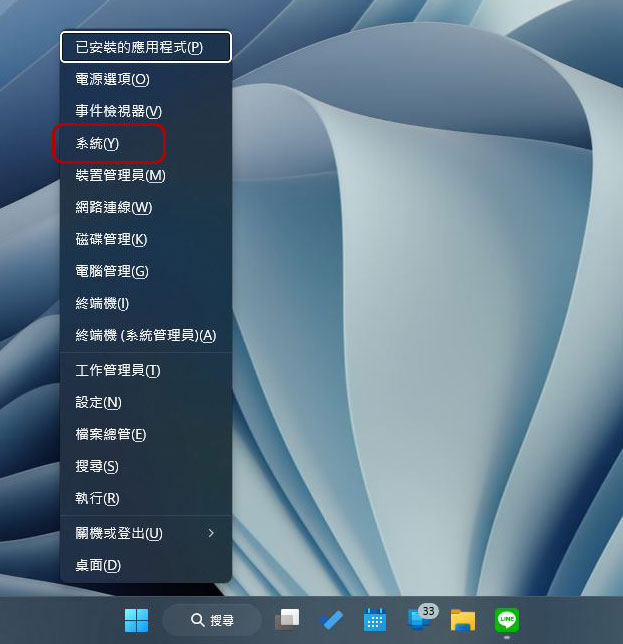Click the Windows Start button

pos(136,620)
